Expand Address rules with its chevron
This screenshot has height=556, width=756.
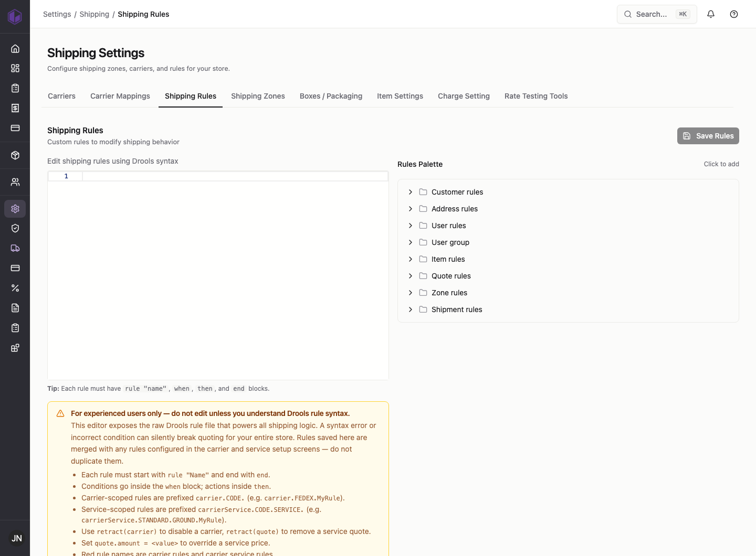click(x=411, y=209)
